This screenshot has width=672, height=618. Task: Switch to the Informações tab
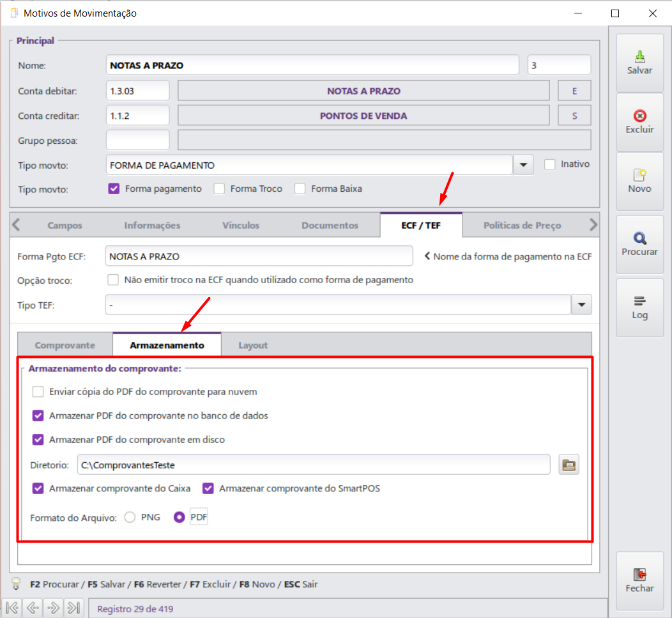(x=152, y=226)
